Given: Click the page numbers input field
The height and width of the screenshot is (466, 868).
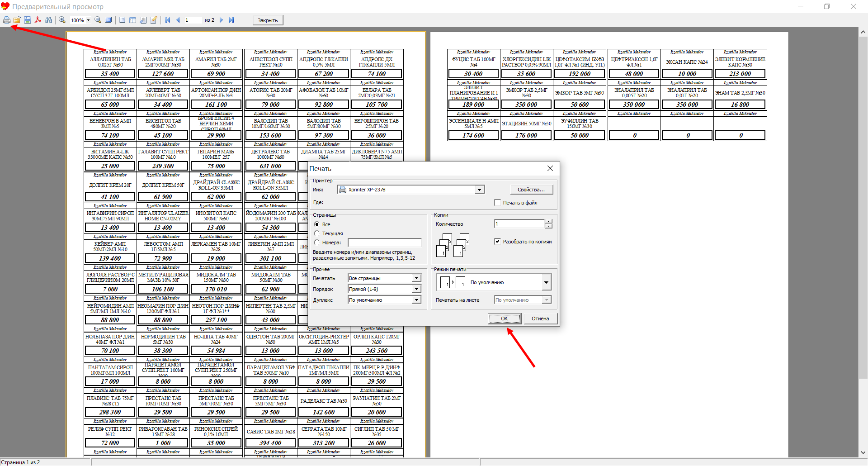Looking at the screenshot, I should (384, 243).
